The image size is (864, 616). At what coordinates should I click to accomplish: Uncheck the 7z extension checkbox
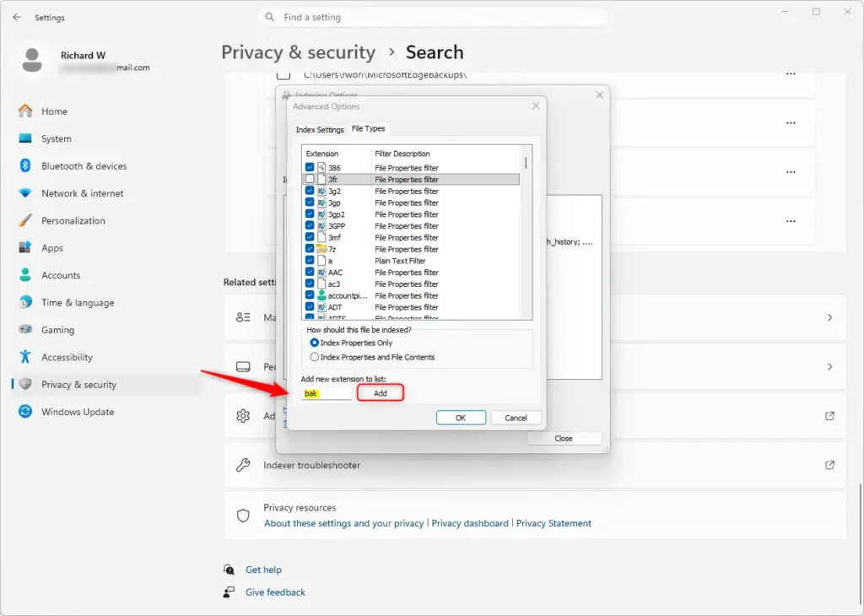tap(310, 249)
